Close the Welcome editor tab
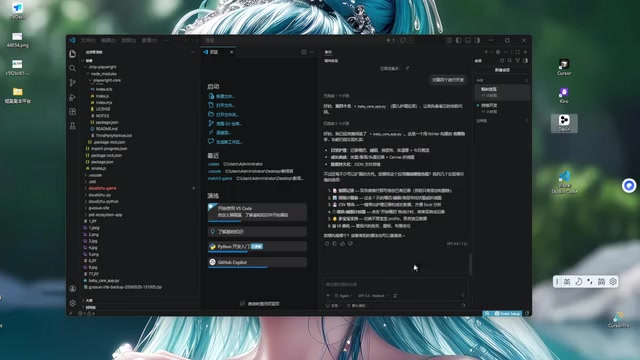This screenshot has height=360, width=640. [231, 52]
